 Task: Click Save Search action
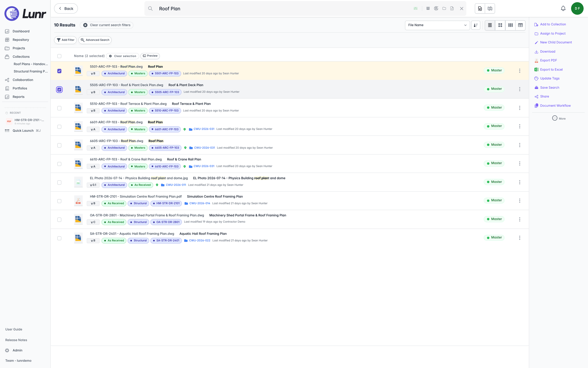547,88
